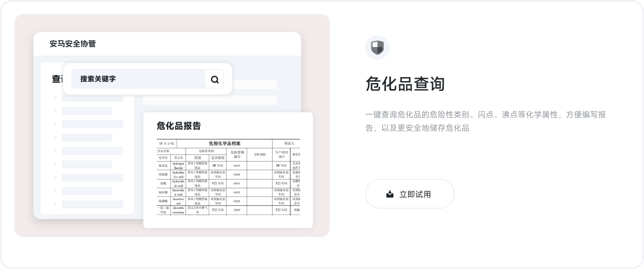Click the 危化品查询 heading link
Viewport: 644px width, 269px height.
[x=405, y=84]
